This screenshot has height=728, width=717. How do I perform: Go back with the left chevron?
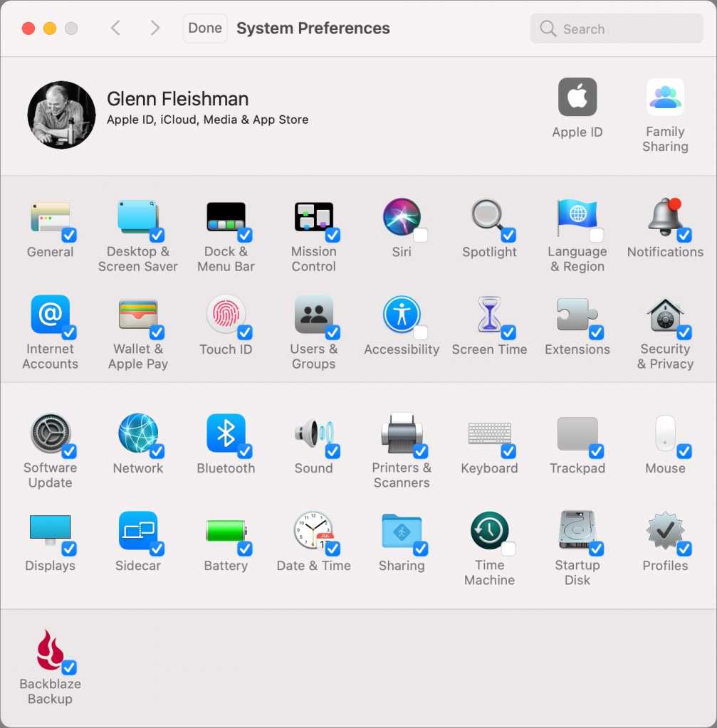tap(116, 28)
